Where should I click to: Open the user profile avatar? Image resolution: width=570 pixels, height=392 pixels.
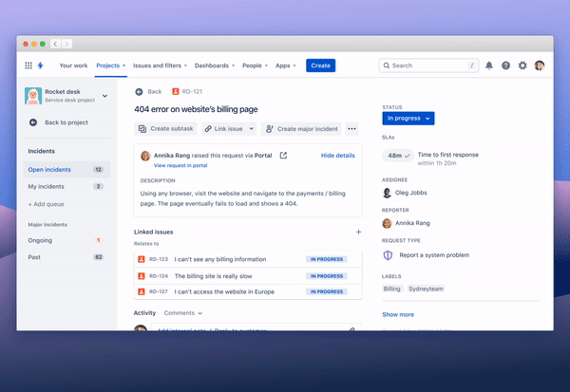click(540, 65)
